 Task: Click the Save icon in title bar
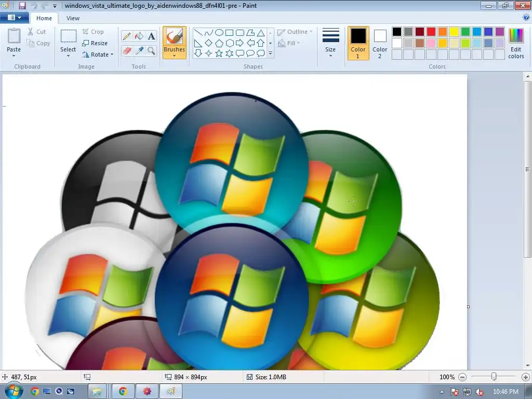22,5
